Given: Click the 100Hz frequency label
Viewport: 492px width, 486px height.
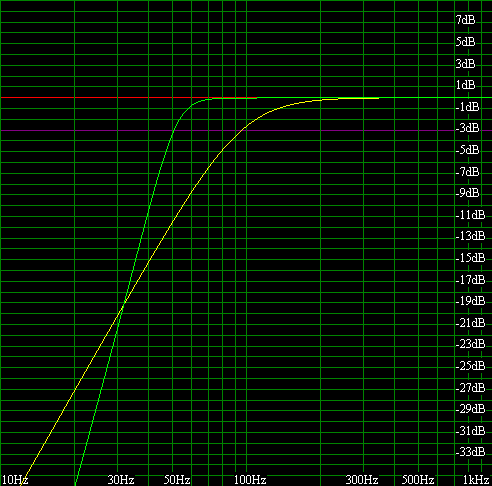Looking at the screenshot, I should point(250,480).
